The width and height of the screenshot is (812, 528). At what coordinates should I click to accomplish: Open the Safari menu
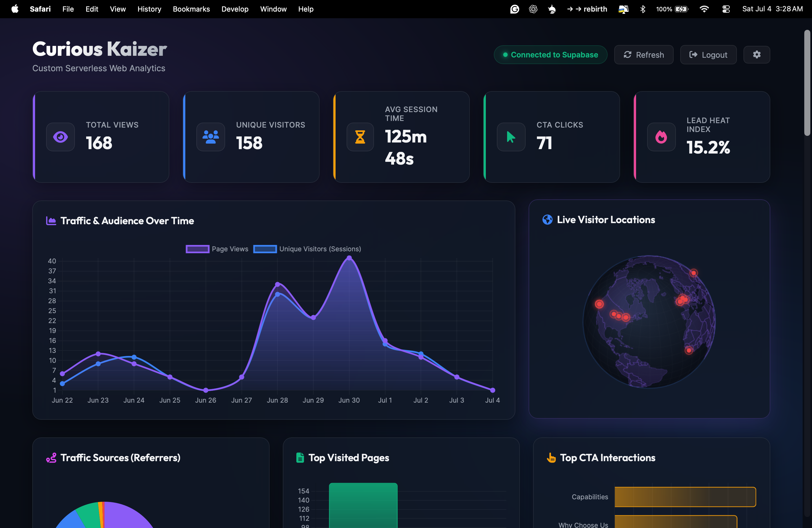click(40, 9)
